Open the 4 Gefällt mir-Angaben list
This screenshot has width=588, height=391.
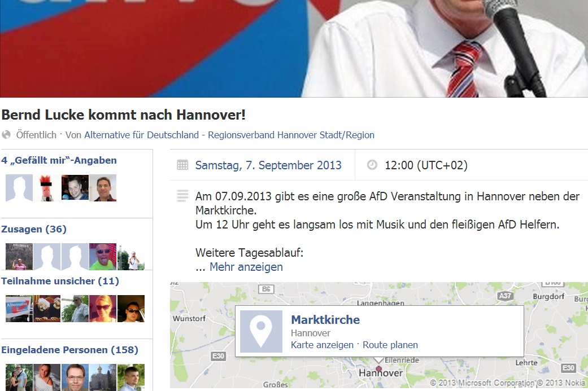(59, 160)
